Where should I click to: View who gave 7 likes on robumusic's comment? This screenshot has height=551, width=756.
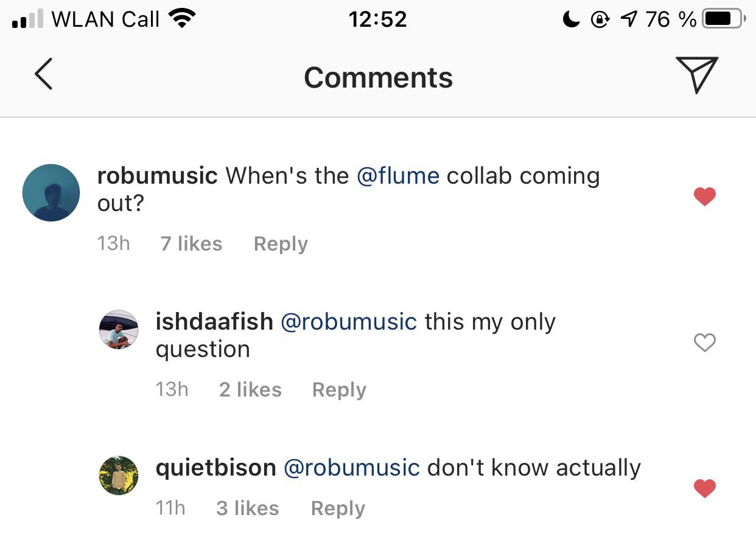[x=191, y=243]
